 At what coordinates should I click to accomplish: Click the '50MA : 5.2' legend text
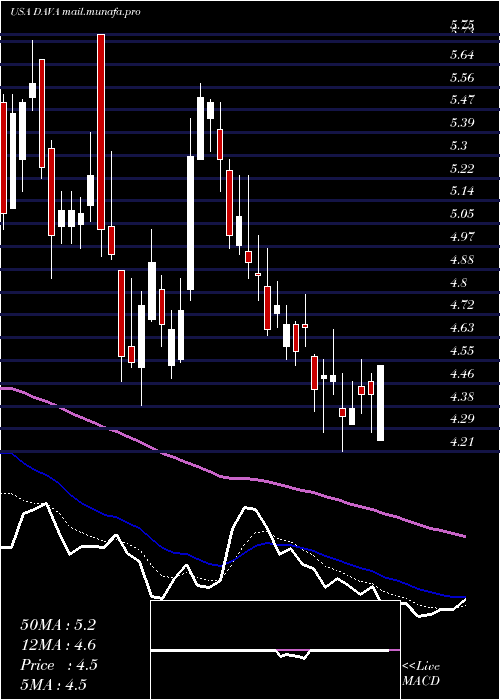click(x=58, y=625)
